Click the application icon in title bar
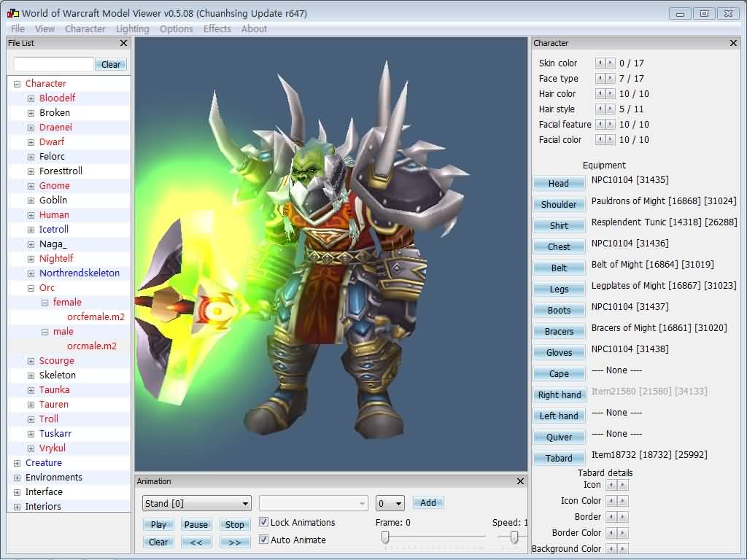747x560 pixels. 13,13
